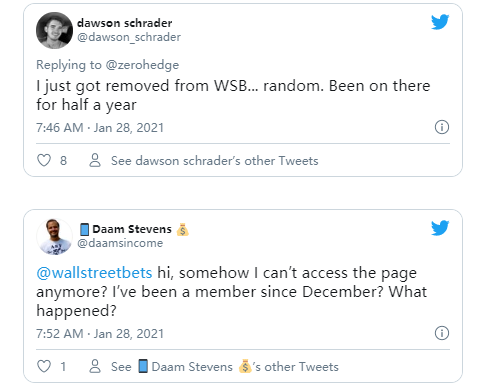Click the Replying to @zerohedge text
This screenshot has width=487, height=391.
click(107, 65)
